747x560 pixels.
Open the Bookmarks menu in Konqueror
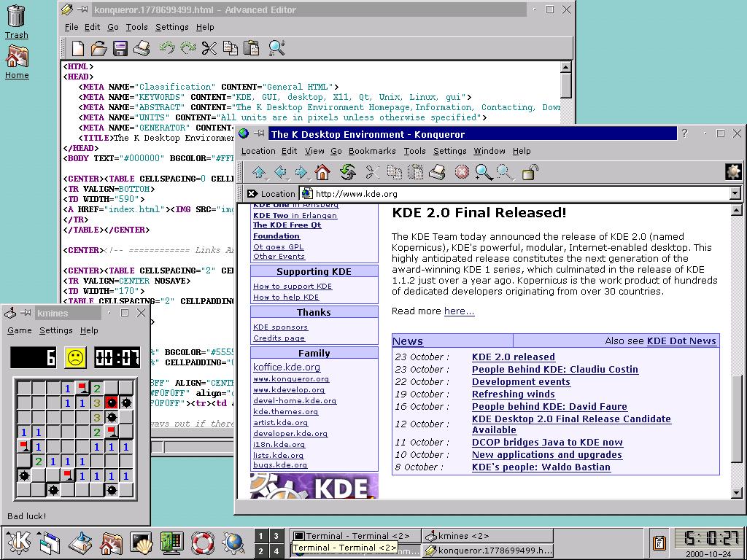[x=372, y=151]
